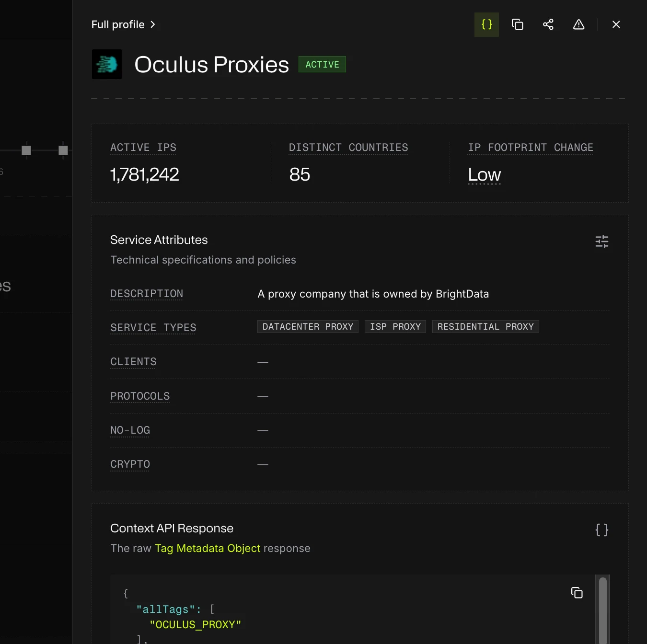This screenshot has width=647, height=644.
Task: Select the RESIDENTIAL PROXY service tag
Action: point(485,327)
